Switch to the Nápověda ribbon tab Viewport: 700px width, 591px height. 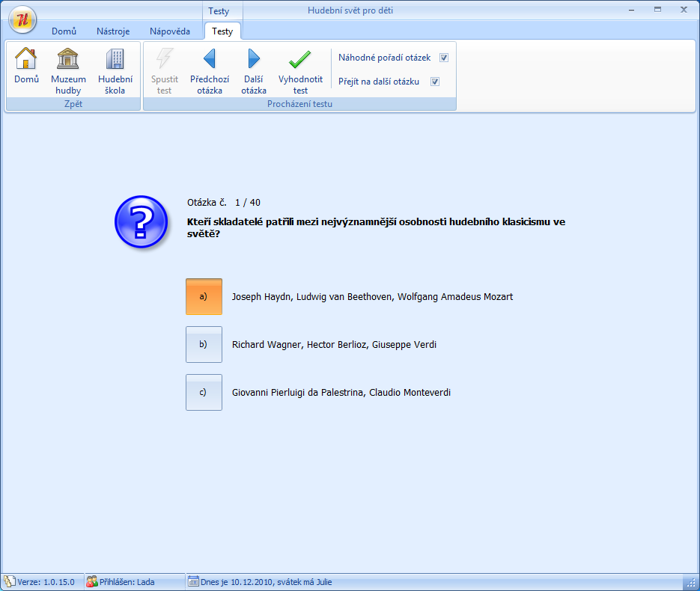point(170,31)
